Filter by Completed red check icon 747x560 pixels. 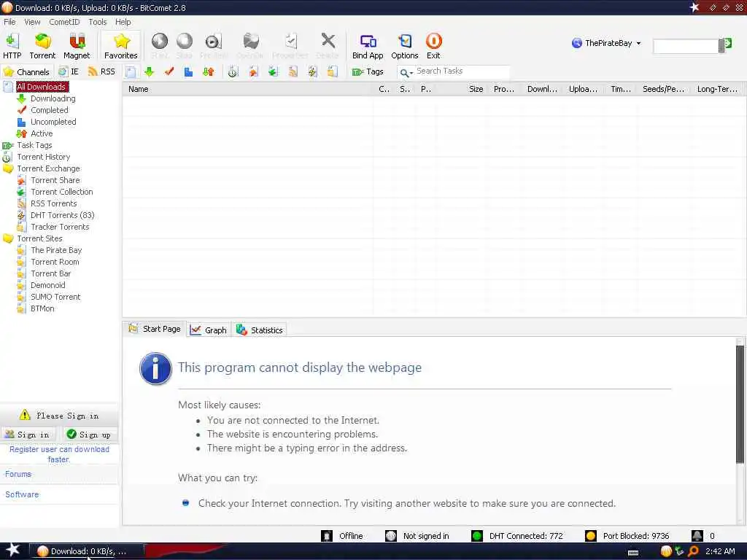click(x=169, y=72)
